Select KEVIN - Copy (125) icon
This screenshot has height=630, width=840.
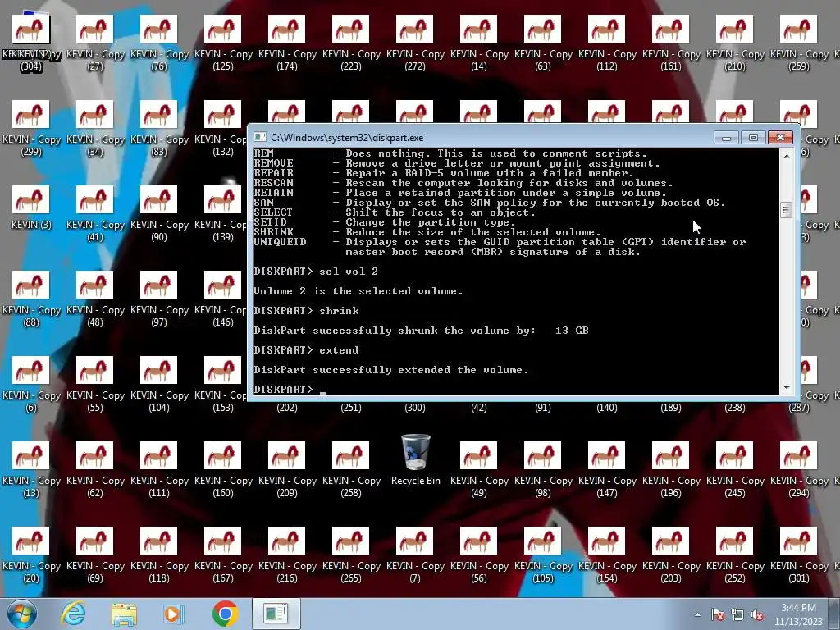[x=223, y=43]
